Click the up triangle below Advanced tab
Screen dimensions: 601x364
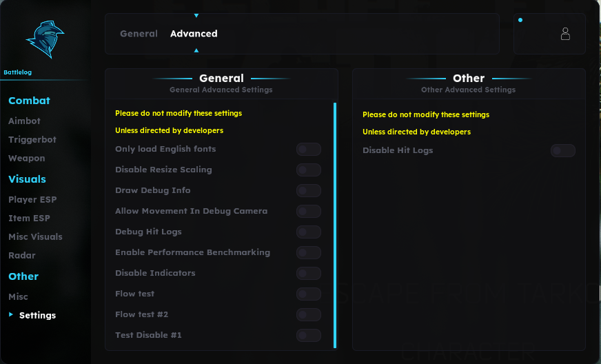[x=196, y=50]
